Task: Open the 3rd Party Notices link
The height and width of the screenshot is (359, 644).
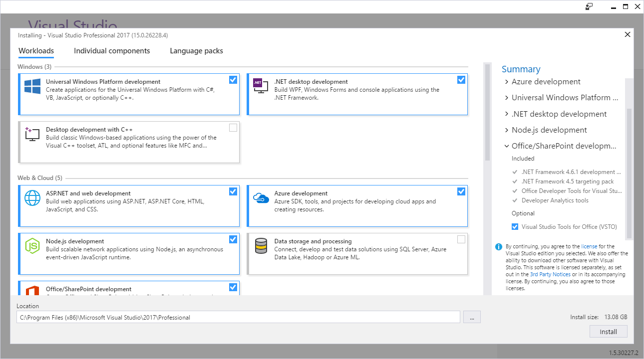Action: click(550, 274)
